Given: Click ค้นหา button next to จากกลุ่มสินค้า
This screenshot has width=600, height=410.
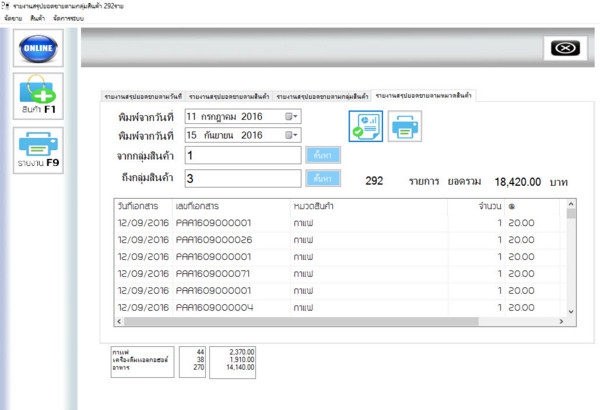Looking at the screenshot, I should (323, 155).
